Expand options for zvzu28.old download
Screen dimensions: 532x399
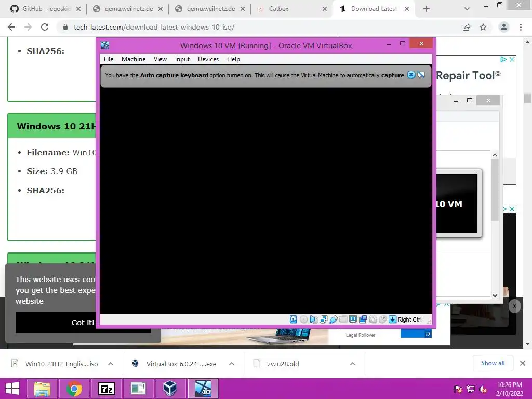coord(353,364)
